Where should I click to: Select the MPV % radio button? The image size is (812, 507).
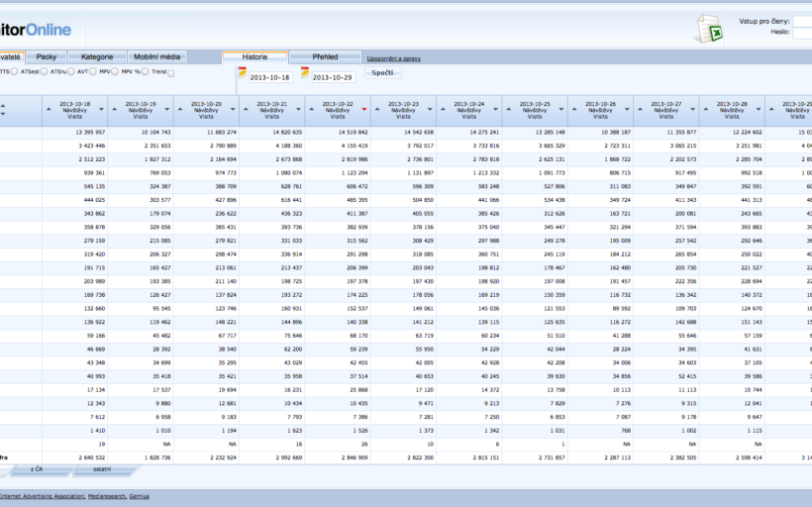coord(145,71)
